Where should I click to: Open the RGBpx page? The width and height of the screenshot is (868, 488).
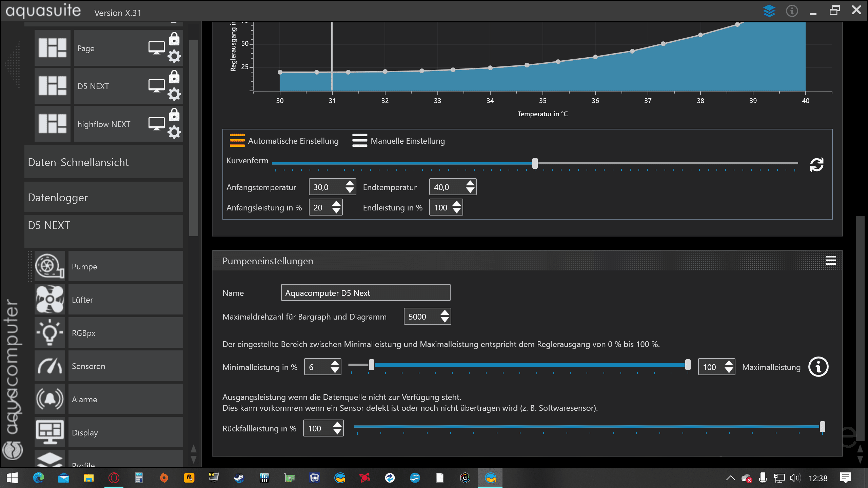[x=126, y=333]
